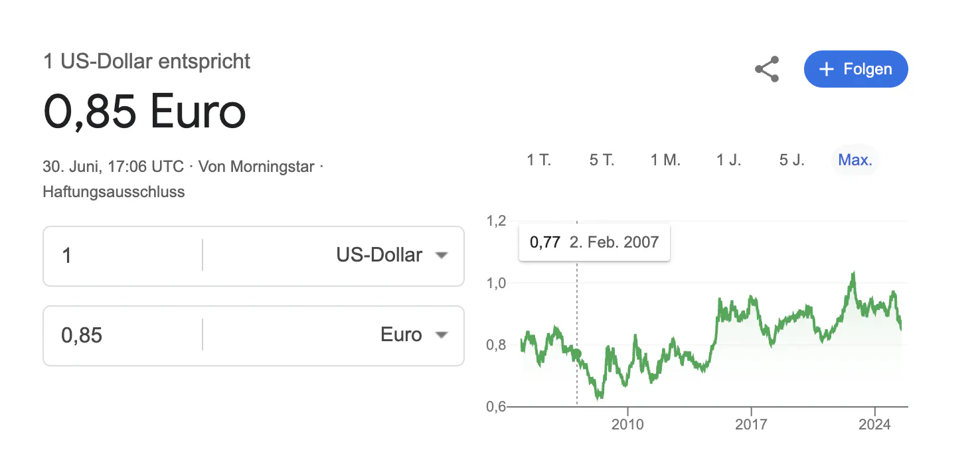Click the chart line's highest peak above 1,0

[x=853, y=272]
